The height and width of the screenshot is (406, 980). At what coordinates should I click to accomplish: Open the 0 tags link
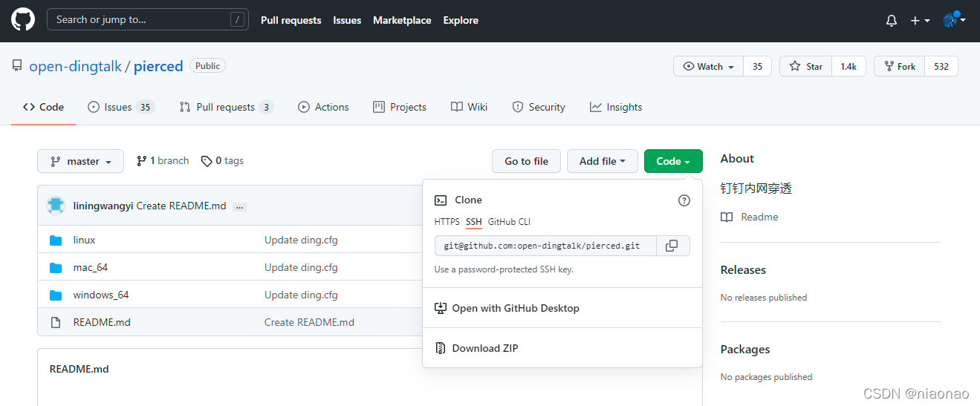[222, 161]
